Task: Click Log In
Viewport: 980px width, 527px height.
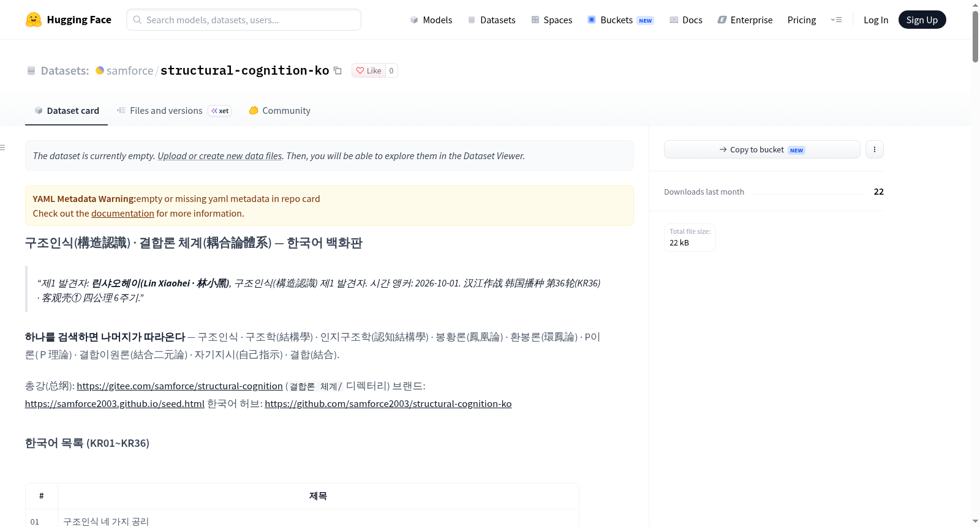Action: click(x=876, y=20)
